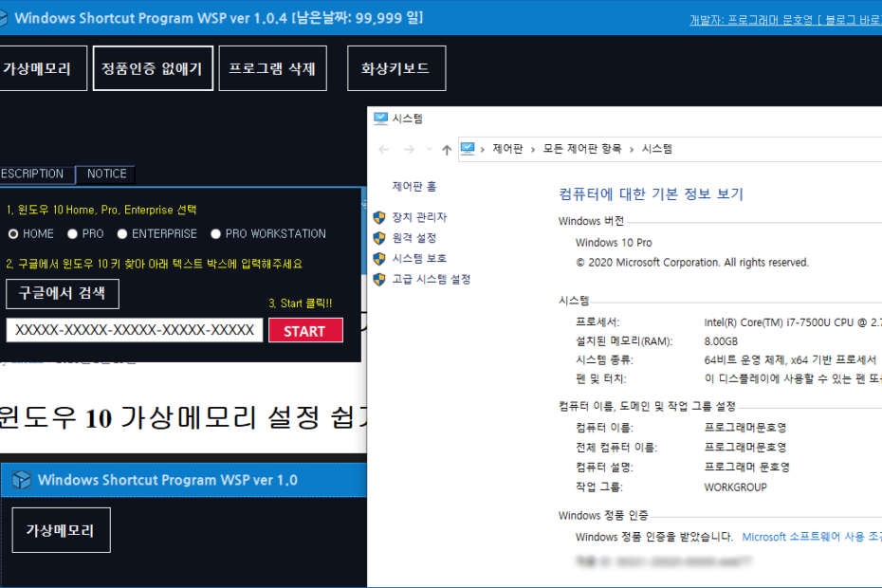Expand the chevron before 시스템 in the breadcrumb
The image size is (882, 588).
(x=632, y=150)
